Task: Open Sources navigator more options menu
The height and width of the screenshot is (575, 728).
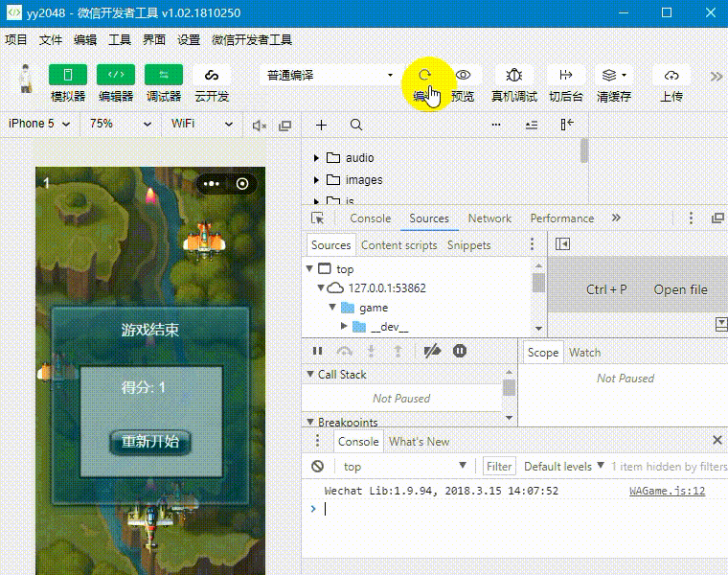Action: [532, 243]
